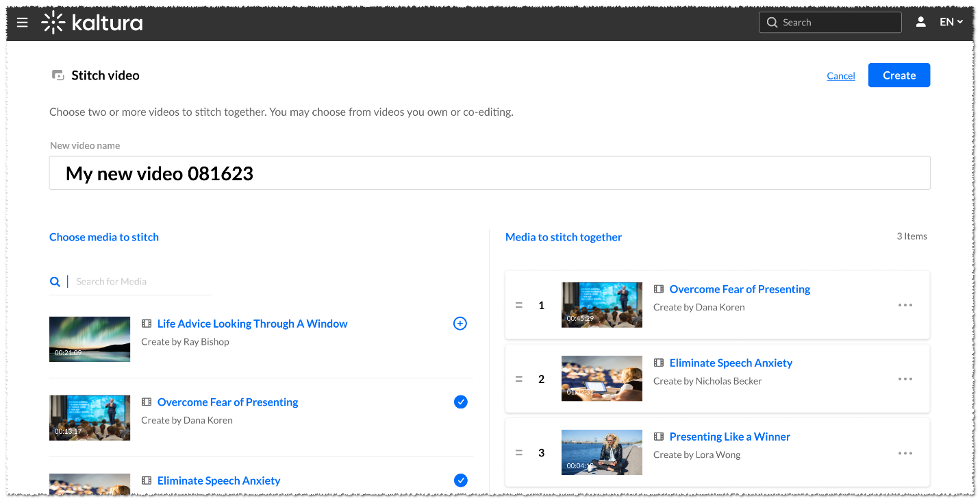Click thumbnail of stitch item 2
Image resolution: width=980 pixels, height=501 pixels.
click(602, 378)
